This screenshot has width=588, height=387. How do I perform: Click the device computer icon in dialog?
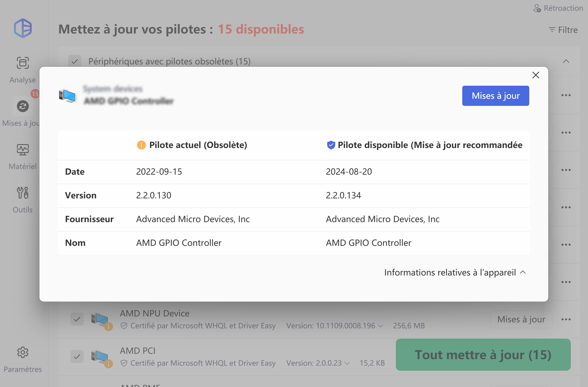67,95
